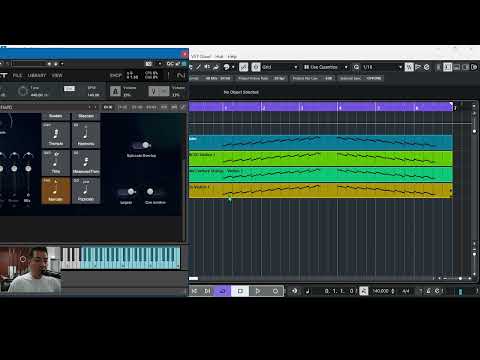Image resolution: width=480 pixels, height=360 pixels.
Task: Turn the Kontakt Tune knob
Action: pos(23,91)
